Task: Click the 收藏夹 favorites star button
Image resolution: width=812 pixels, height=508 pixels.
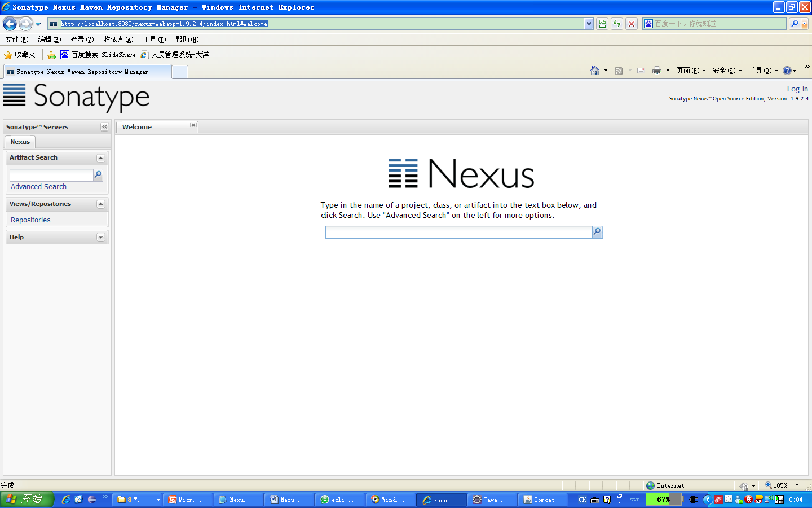Action: (20, 55)
